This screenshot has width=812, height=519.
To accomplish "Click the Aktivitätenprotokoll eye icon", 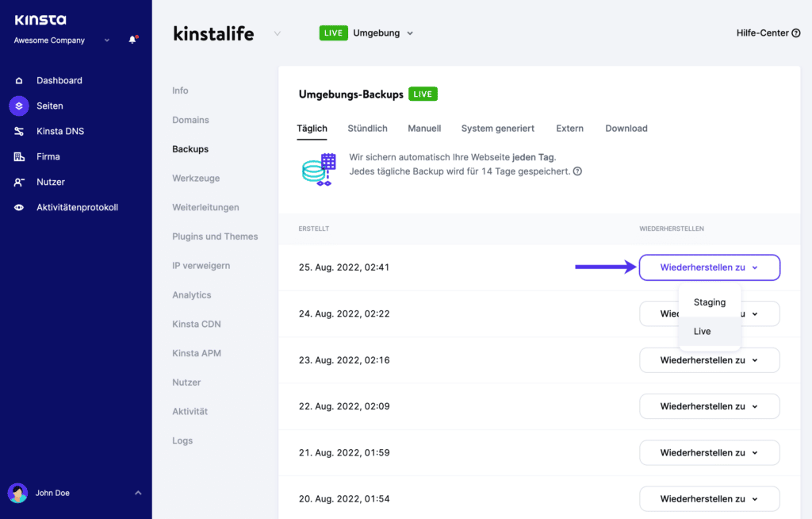I will (19, 207).
